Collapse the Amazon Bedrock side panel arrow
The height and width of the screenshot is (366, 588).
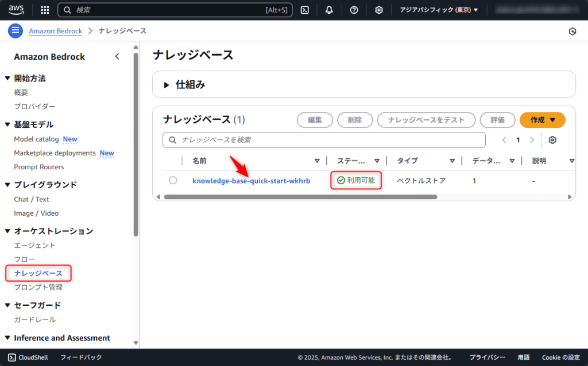click(117, 57)
